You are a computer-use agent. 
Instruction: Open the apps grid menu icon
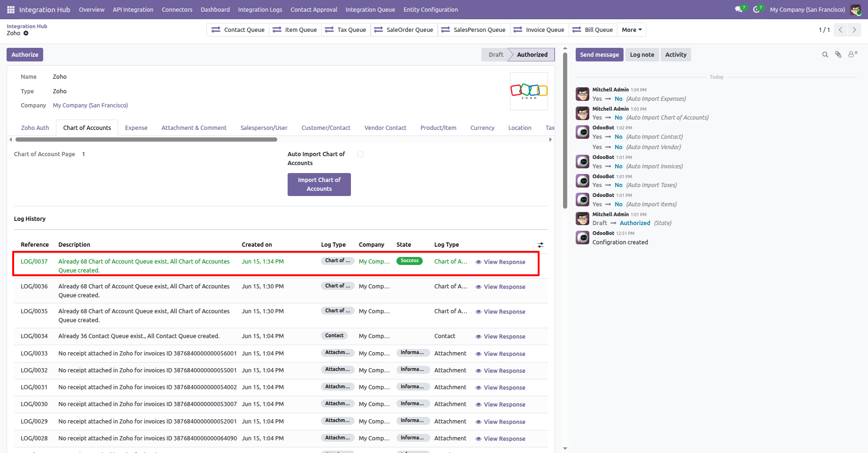[x=11, y=9]
